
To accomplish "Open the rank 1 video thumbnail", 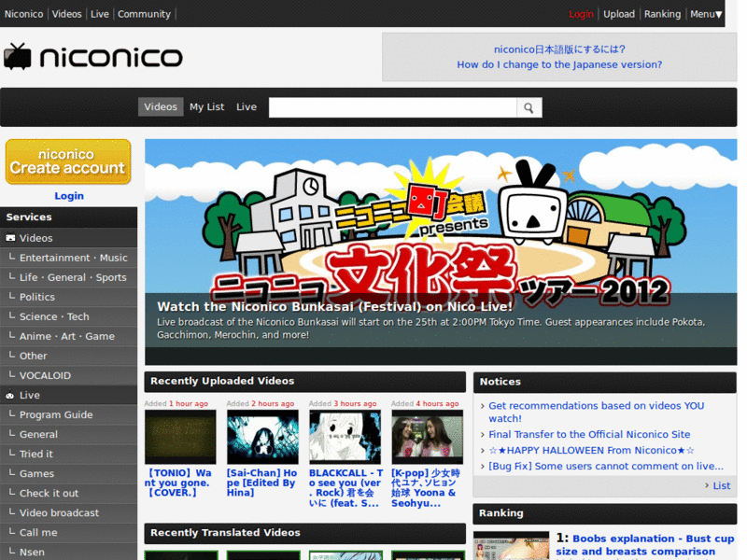I will [x=511, y=546].
